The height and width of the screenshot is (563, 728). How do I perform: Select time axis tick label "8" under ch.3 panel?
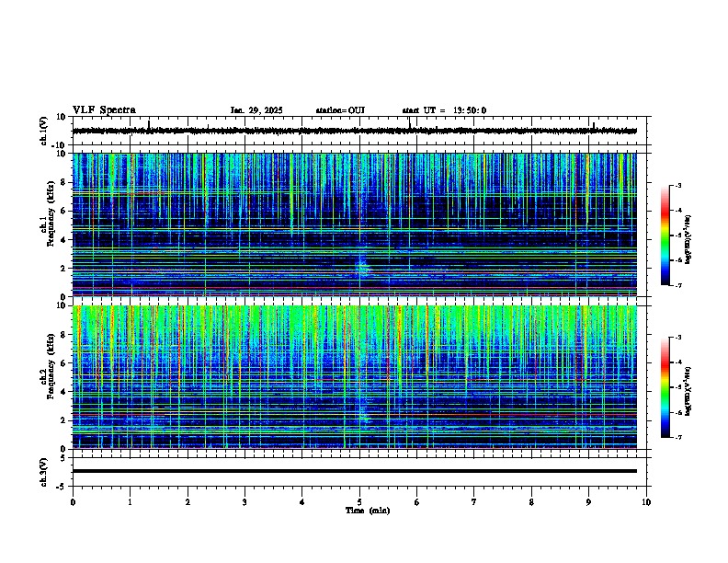(531, 502)
